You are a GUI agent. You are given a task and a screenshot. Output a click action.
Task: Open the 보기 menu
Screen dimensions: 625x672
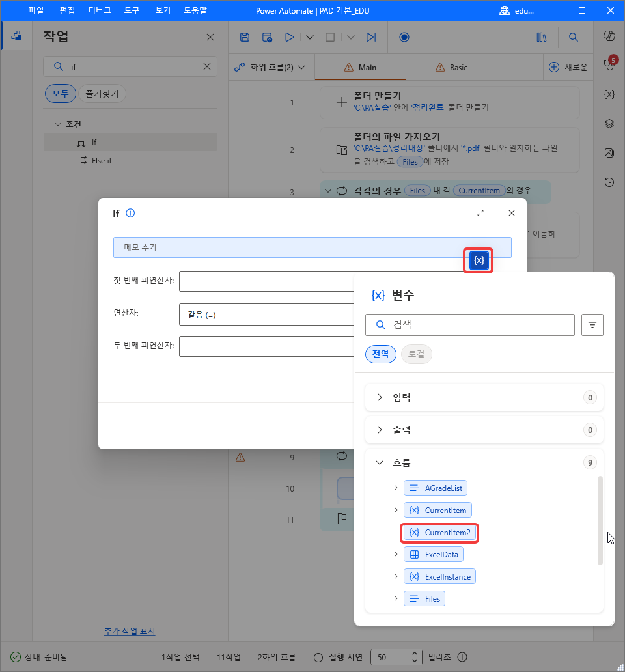(x=163, y=10)
